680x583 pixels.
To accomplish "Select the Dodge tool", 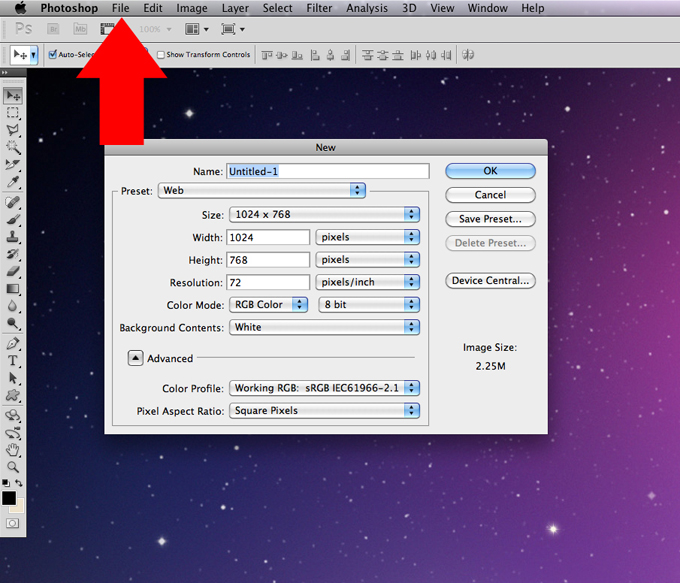I will coord(13,324).
